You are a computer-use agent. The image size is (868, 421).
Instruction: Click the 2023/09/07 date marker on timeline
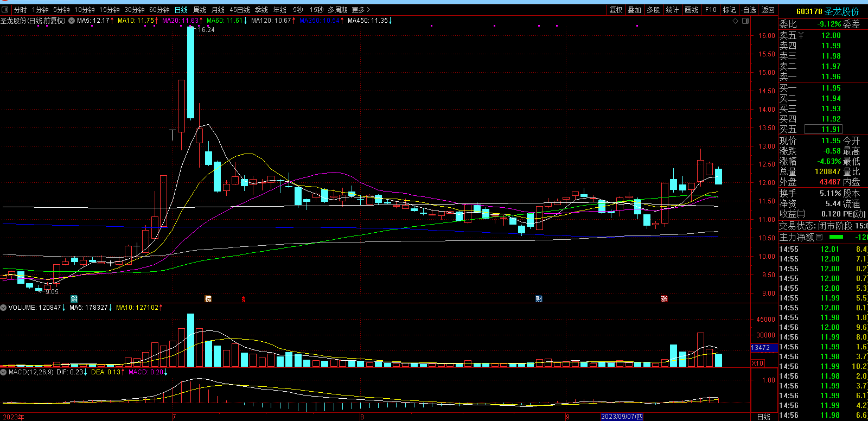(622, 417)
